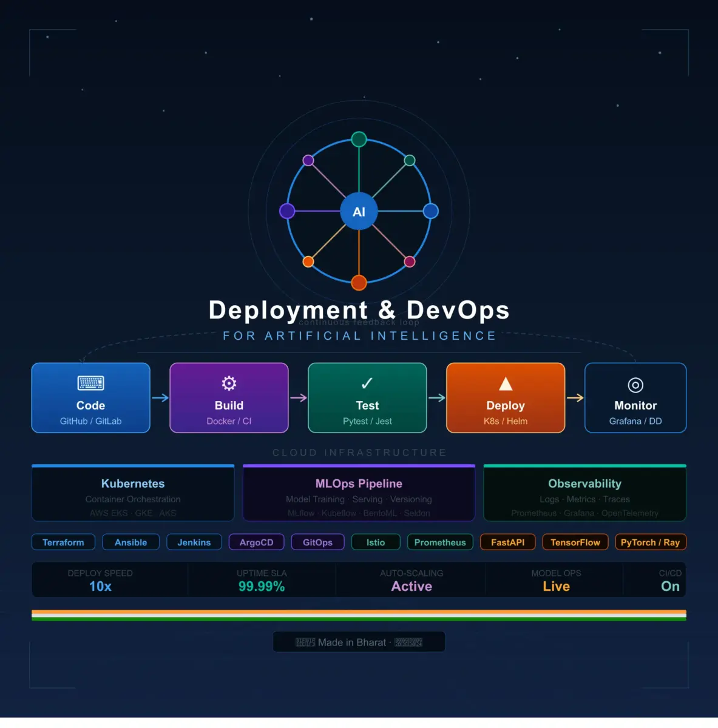Expand the MLOps Pipeline panel
Image resolution: width=718 pixels, height=728 pixels.
click(x=359, y=493)
